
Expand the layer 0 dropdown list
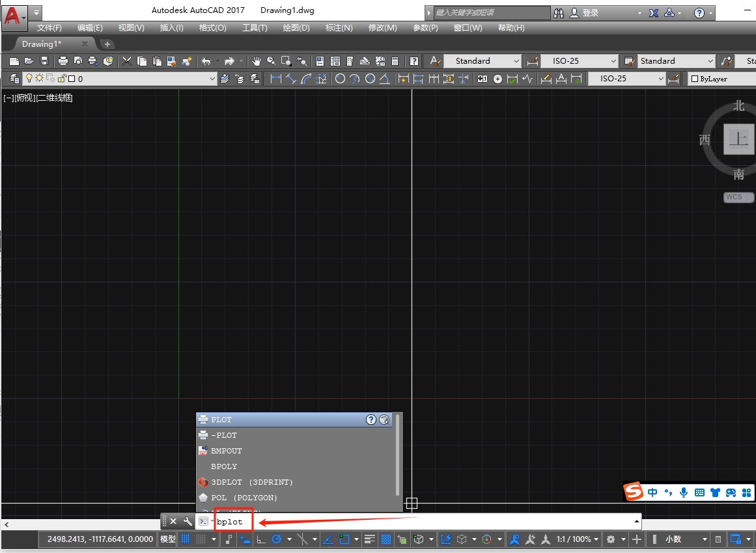pyautogui.click(x=212, y=79)
